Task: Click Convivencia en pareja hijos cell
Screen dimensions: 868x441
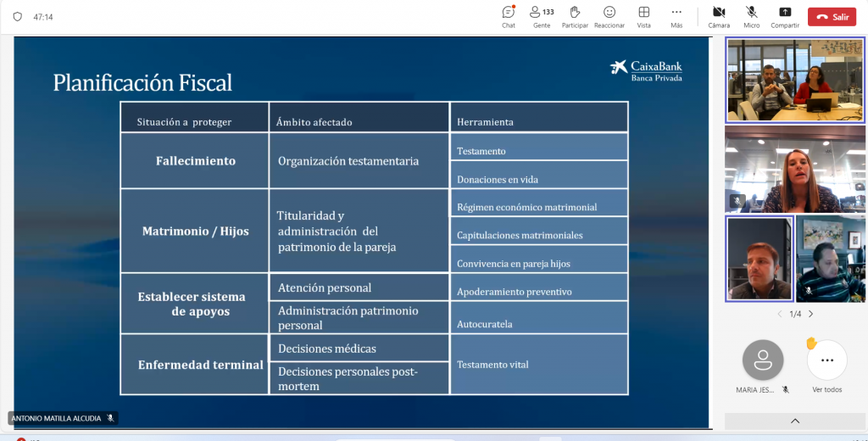Action: point(539,259)
